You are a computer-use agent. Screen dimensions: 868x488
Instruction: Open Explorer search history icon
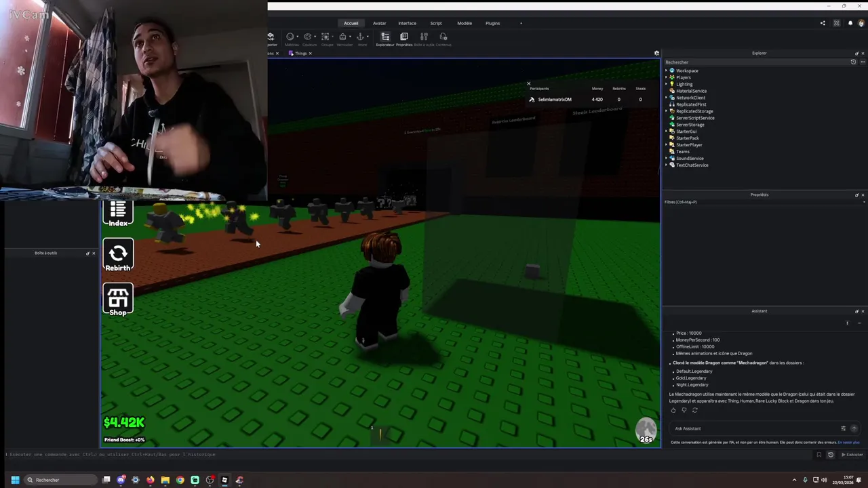coord(853,62)
